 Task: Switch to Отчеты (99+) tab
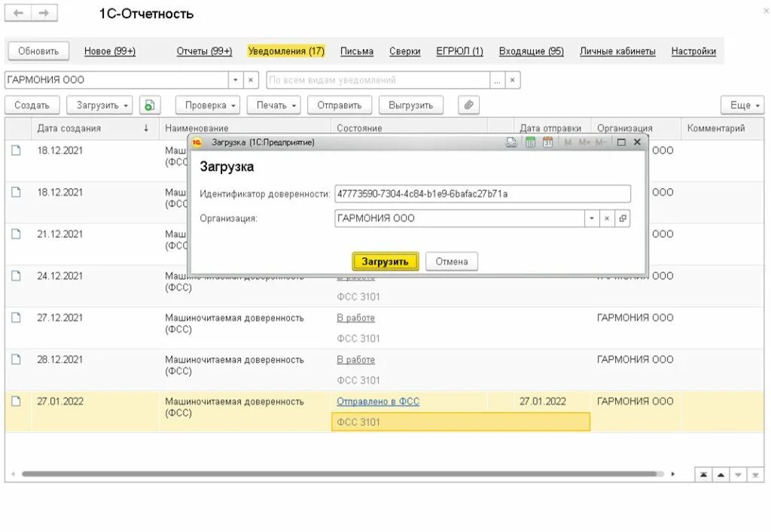click(204, 51)
